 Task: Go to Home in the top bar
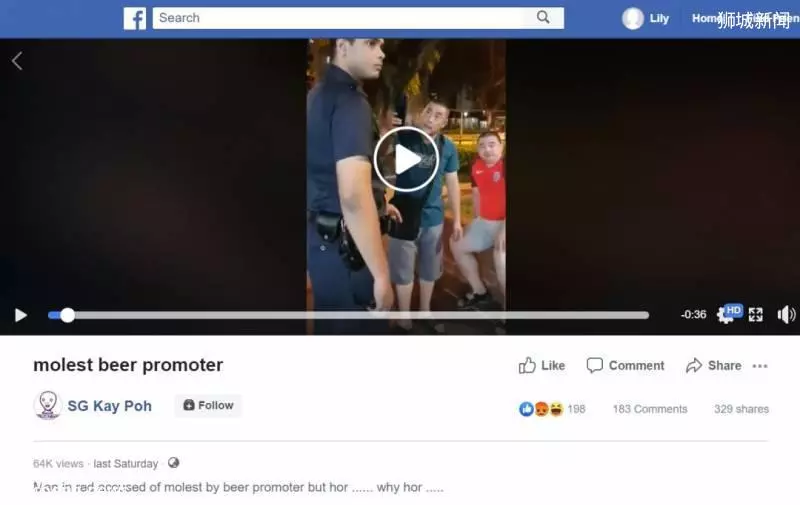click(705, 18)
